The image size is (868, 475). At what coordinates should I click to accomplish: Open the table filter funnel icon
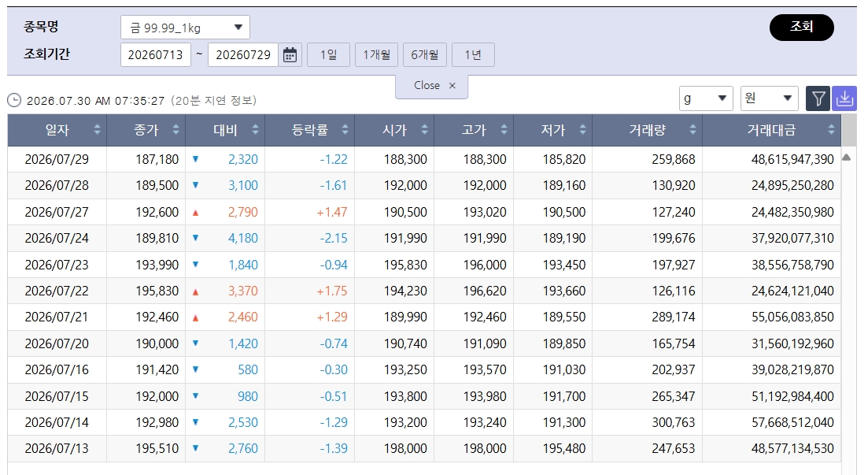pyautogui.click(x=818, y=98)
